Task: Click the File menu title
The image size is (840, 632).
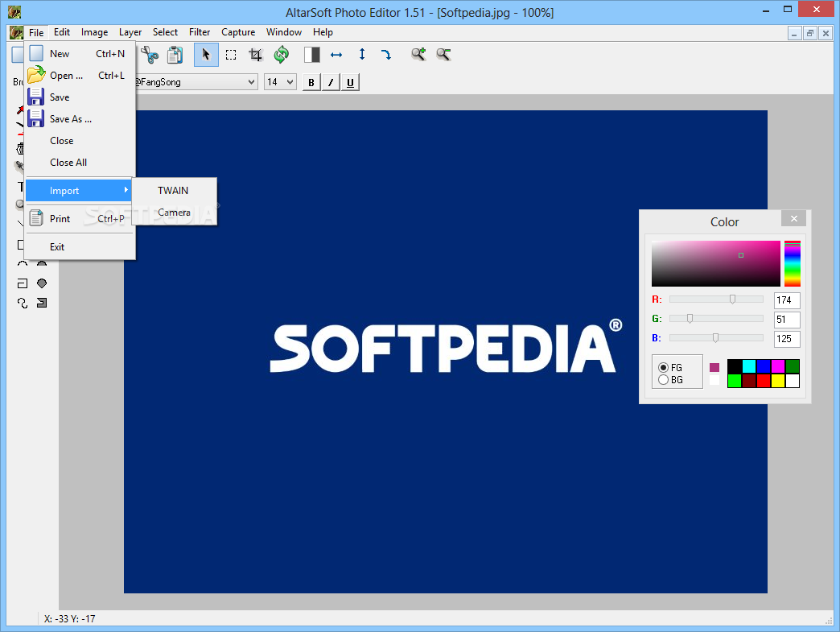Action: click(36, 33)
